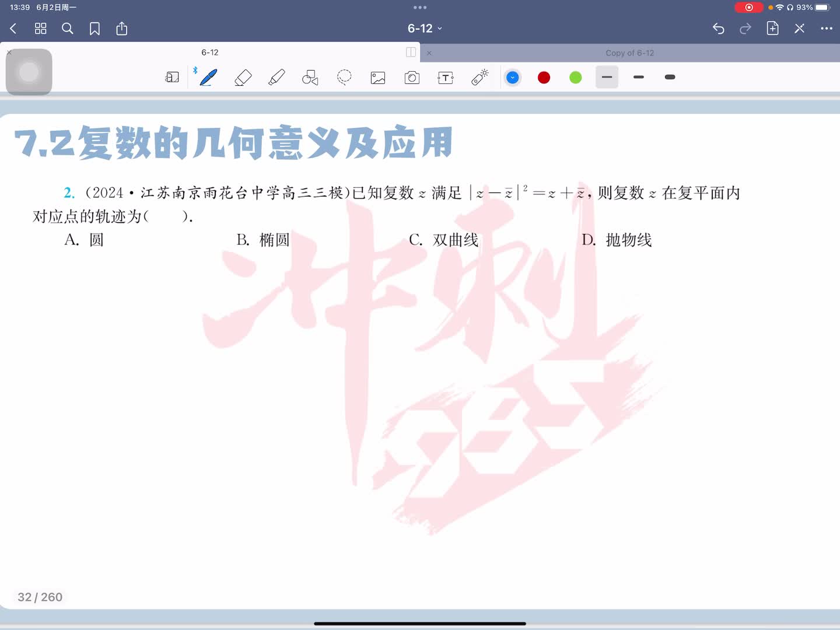Select the Highlighter tool
Image resolution: width=840 pixels, height=630 pixels.
click(276, 78)
